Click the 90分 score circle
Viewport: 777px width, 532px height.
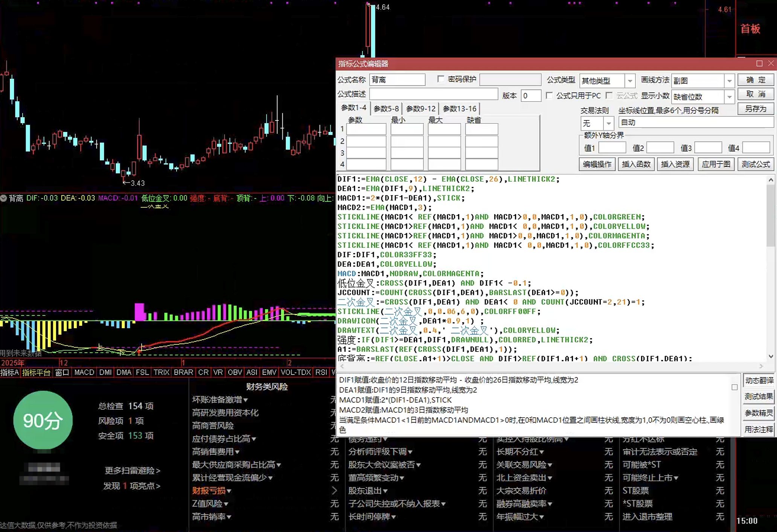(43, 420)
